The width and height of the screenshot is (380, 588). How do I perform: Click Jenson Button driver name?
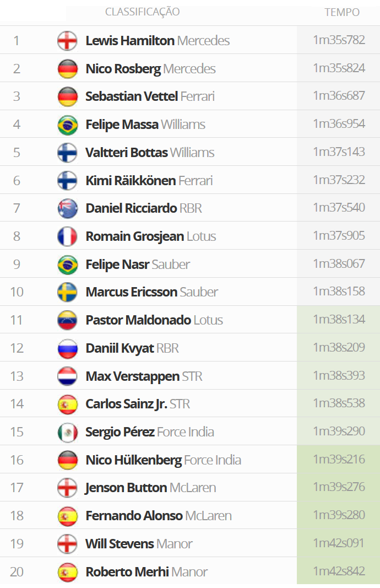126,488
